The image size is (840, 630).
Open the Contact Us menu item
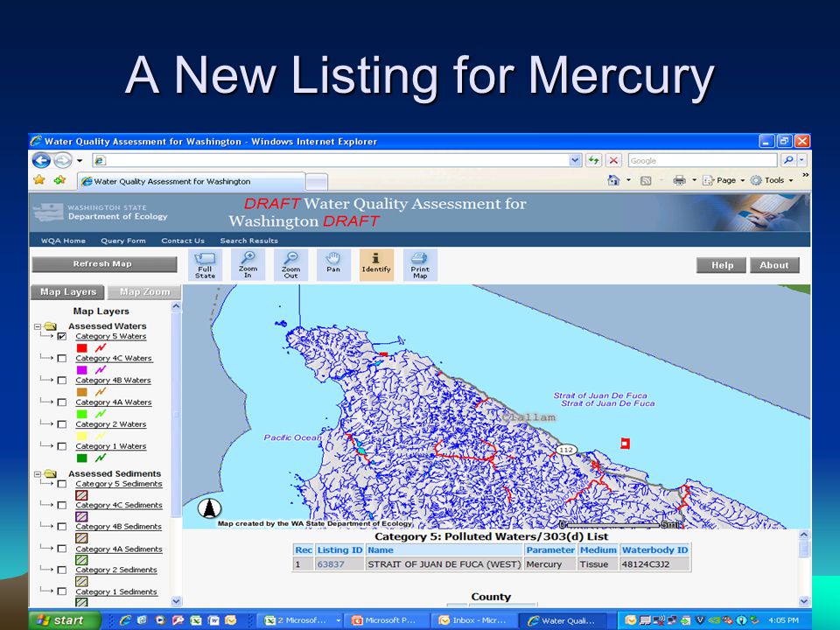click(x=183, y=241)
